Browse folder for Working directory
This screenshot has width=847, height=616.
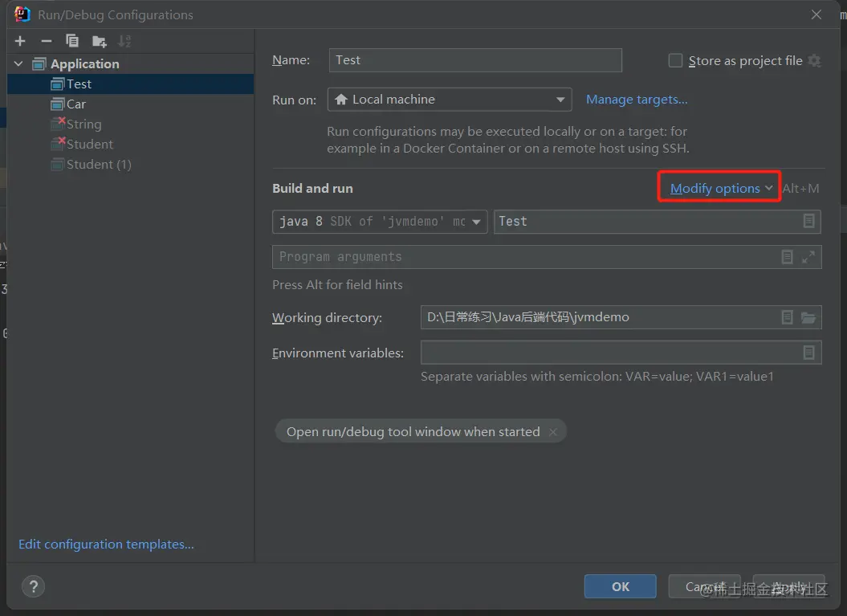[x=808, y=317]
